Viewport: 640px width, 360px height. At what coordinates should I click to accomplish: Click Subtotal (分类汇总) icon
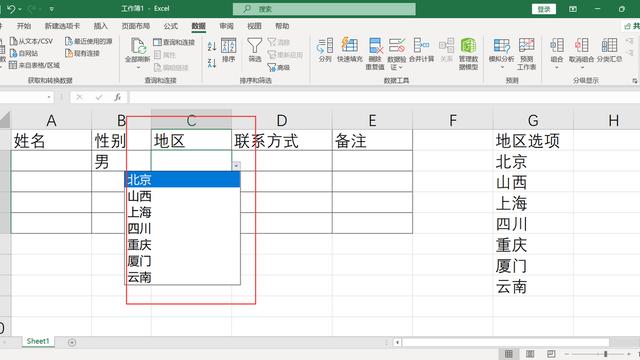click(609, 46)
